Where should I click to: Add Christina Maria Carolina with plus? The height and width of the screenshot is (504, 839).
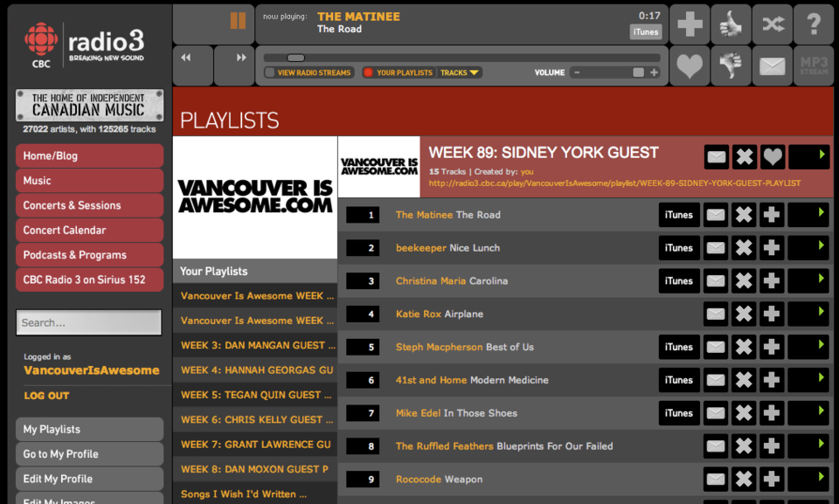[771, 281]
